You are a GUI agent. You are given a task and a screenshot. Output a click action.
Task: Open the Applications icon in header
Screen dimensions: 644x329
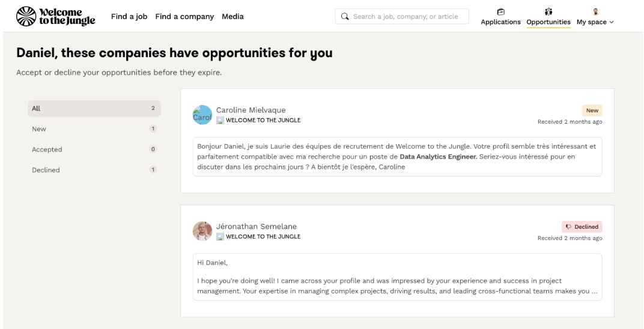pyautogui.click(x=500, y=11)
